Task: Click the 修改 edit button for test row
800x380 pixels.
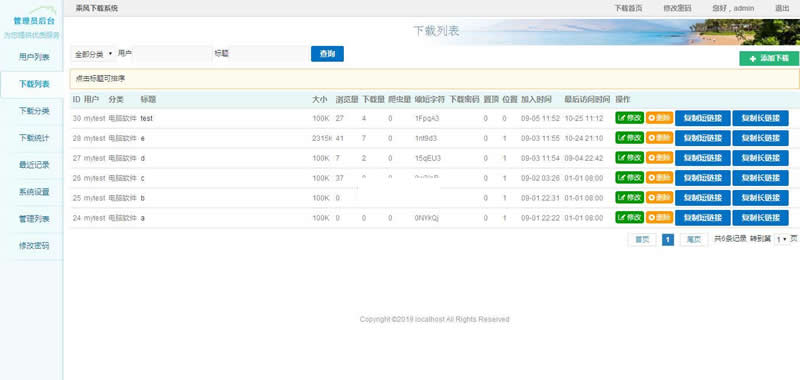Action: tap(630, 118)
